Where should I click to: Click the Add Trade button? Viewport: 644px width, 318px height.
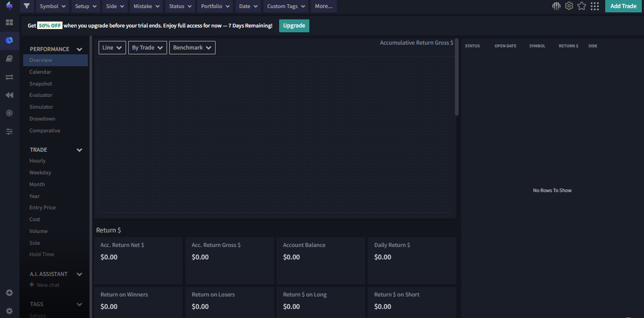click(623, 6)
